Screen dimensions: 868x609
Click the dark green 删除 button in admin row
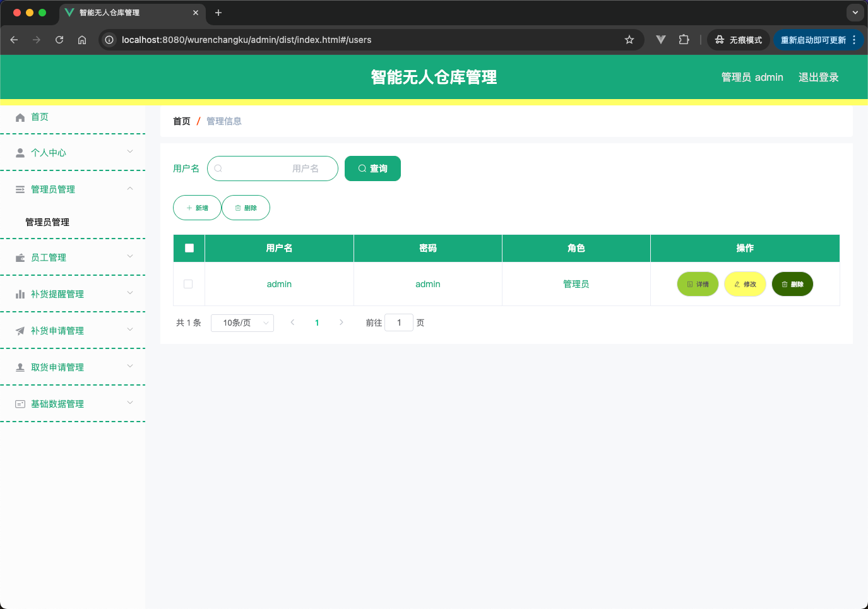[x=792, y=284]
